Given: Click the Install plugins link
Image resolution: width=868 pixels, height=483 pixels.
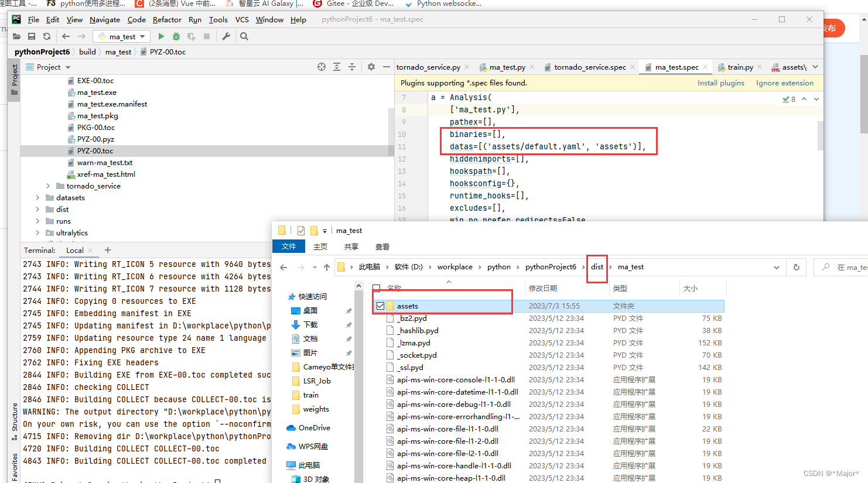Looking at the screenshot, I should click(x=721, y=83).
